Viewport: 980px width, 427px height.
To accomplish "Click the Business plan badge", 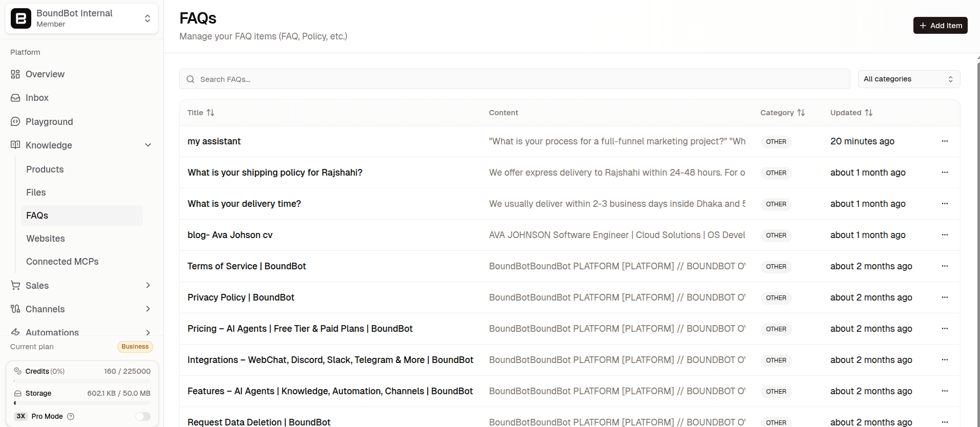I will (135, 347).
